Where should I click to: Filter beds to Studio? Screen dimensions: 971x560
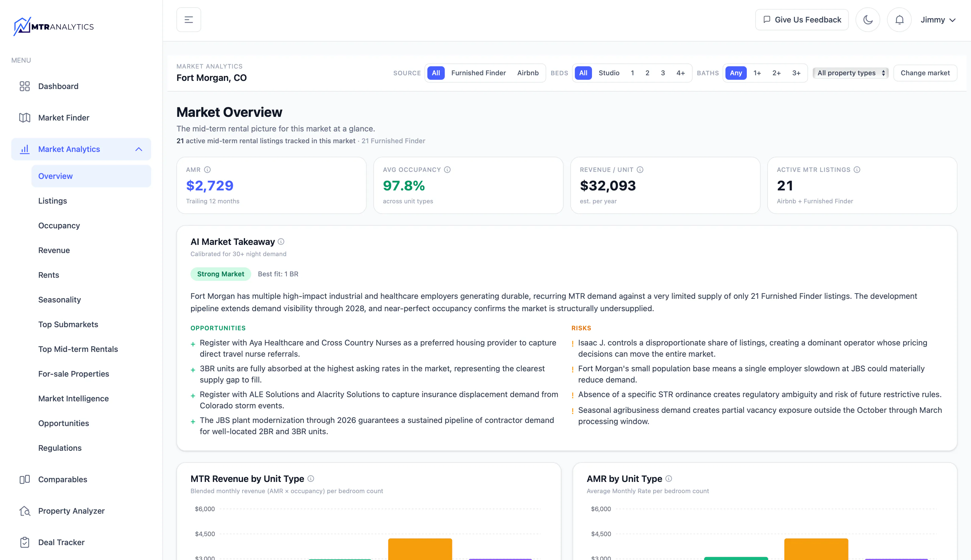pos(609,73)
